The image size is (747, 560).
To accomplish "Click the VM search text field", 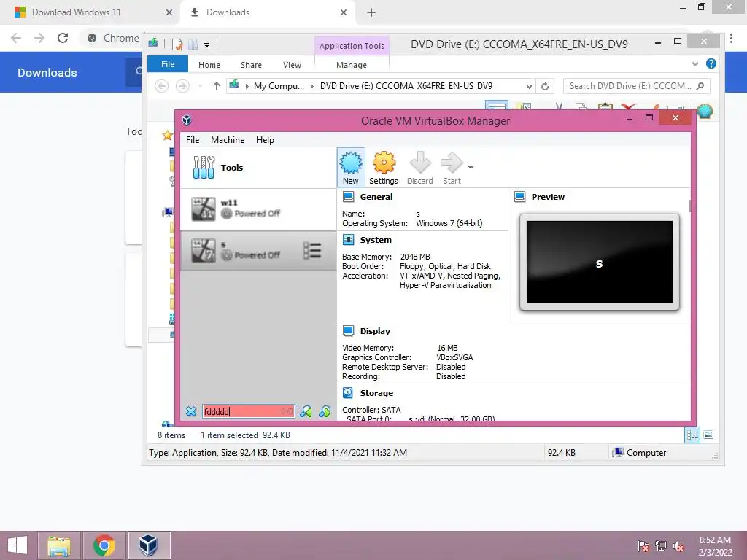I will coord(248,411).
